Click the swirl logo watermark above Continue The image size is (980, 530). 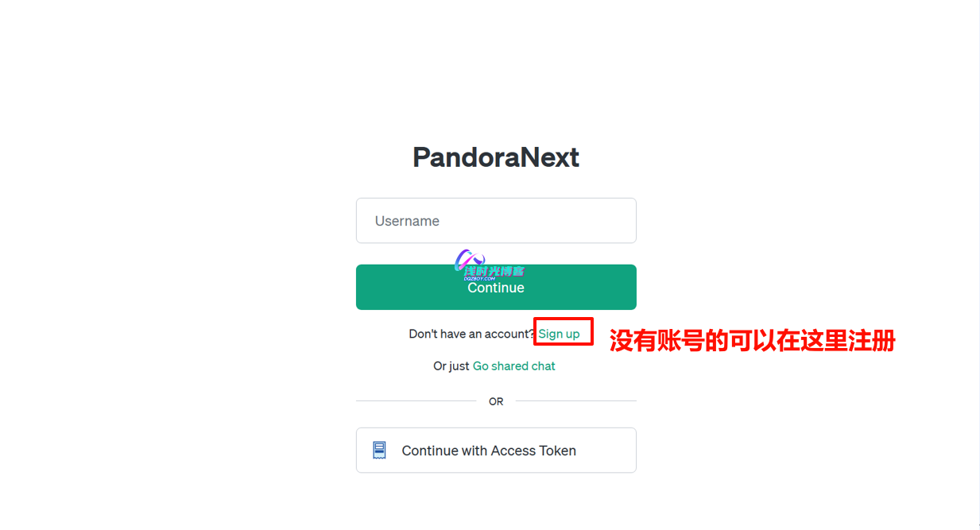pyautogui.click(x=469, y=258)
